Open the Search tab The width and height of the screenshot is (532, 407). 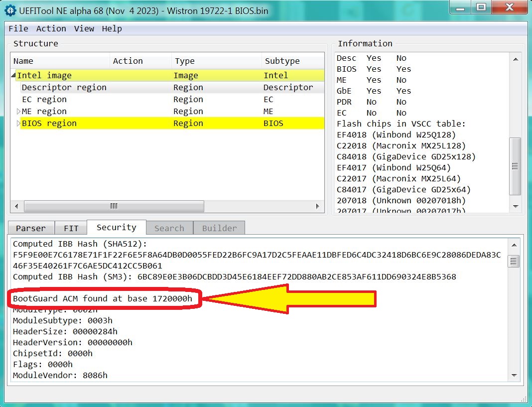click(x=169, y=228)
